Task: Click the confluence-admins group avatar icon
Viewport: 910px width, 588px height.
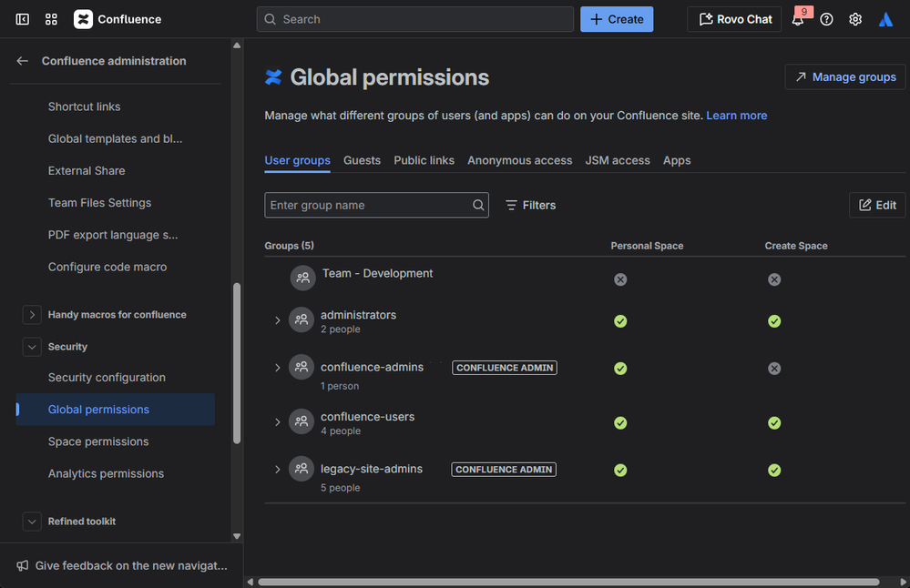Action: [x=302, y=367]
